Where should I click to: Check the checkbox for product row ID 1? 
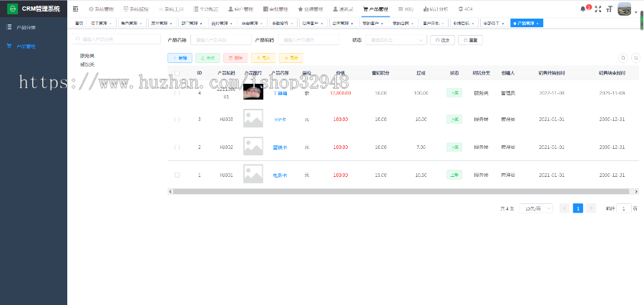click(x=177, y=175)
